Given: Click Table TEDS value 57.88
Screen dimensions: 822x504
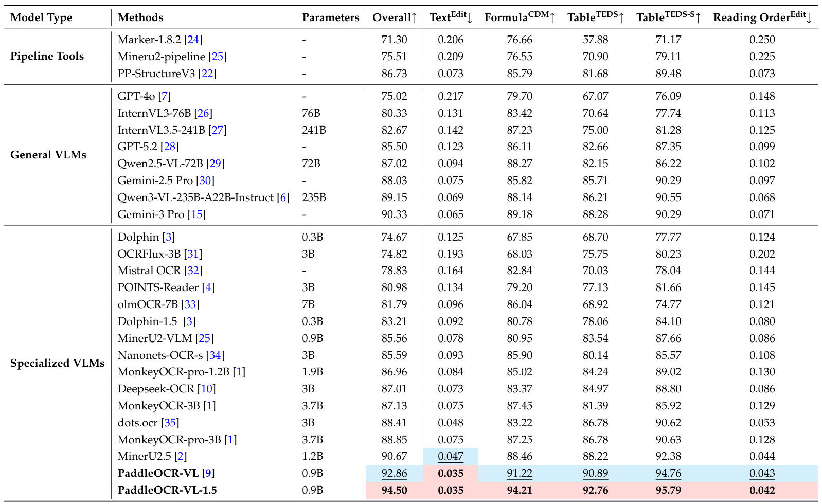Looking at the screenshot, I should pyautogui.click(x=596, y=40).
